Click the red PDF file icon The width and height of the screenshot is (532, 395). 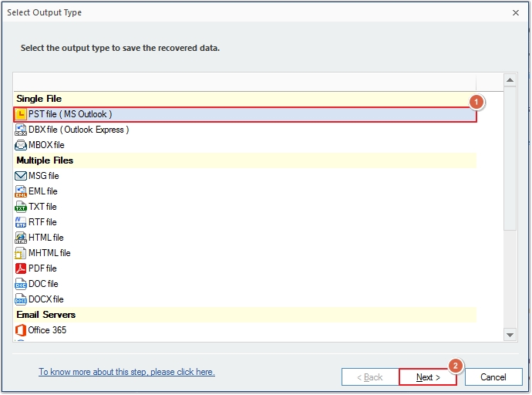[21, 268]
